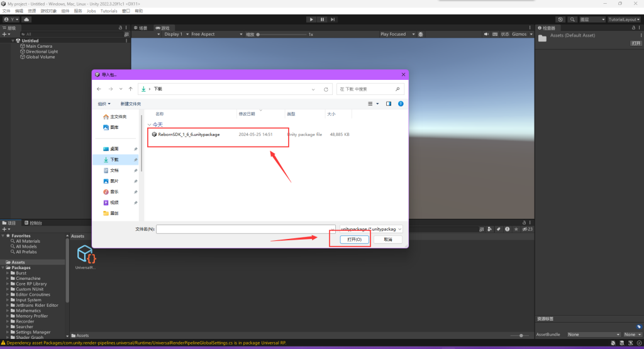Open the Jobs menu
The height and width of the screenshot is (349, 644).
click(x=91, y=11)
